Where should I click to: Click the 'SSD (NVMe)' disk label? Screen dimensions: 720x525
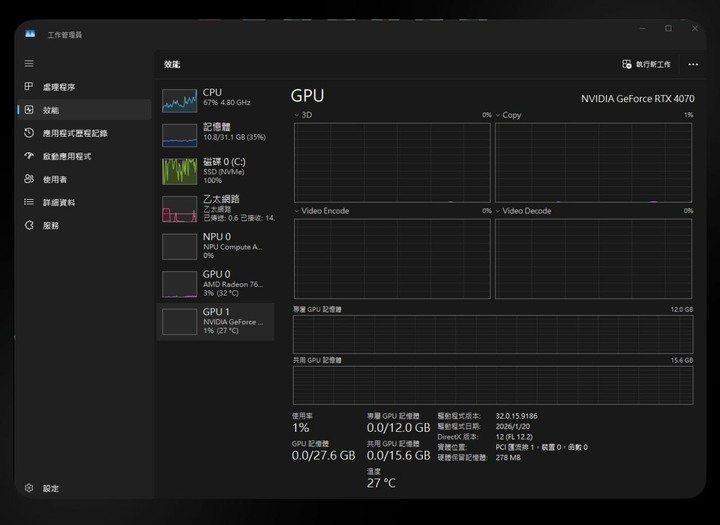224,172
